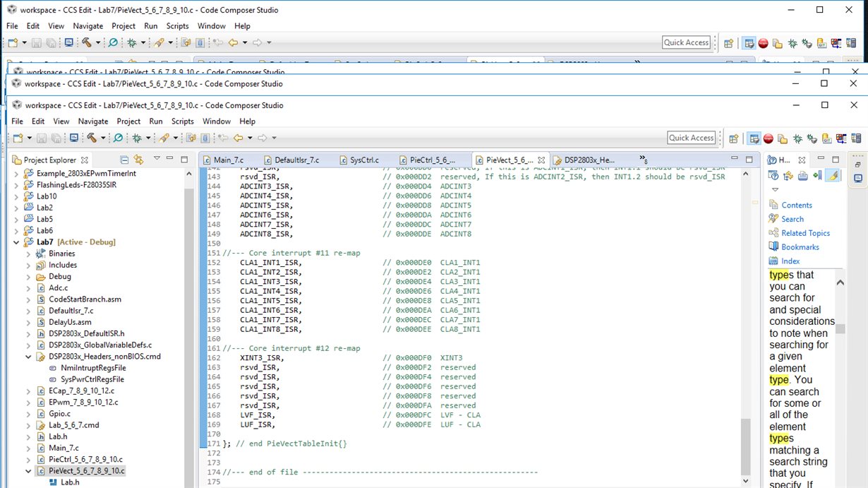Click the Quick Access search field

[x=692, y=138]
